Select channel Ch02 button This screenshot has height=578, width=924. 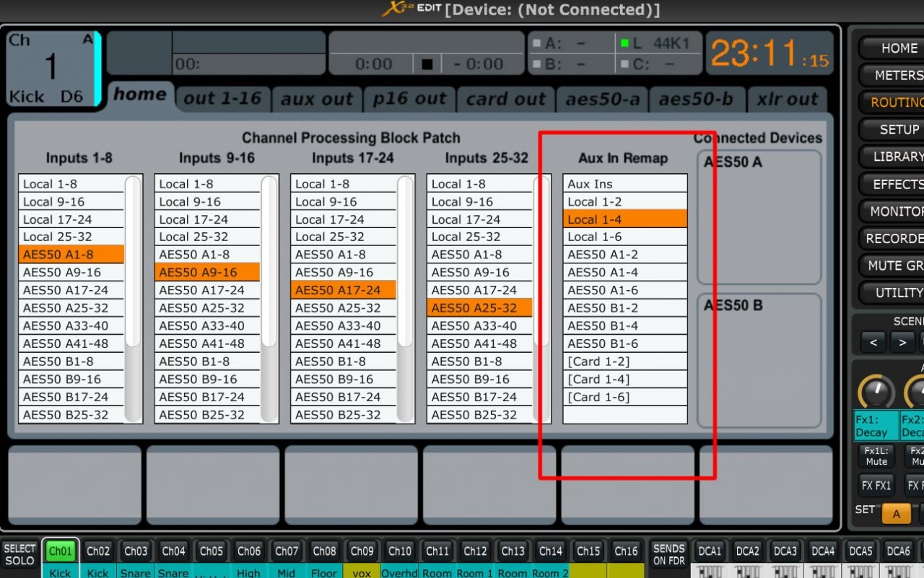[x=98, y=551]
